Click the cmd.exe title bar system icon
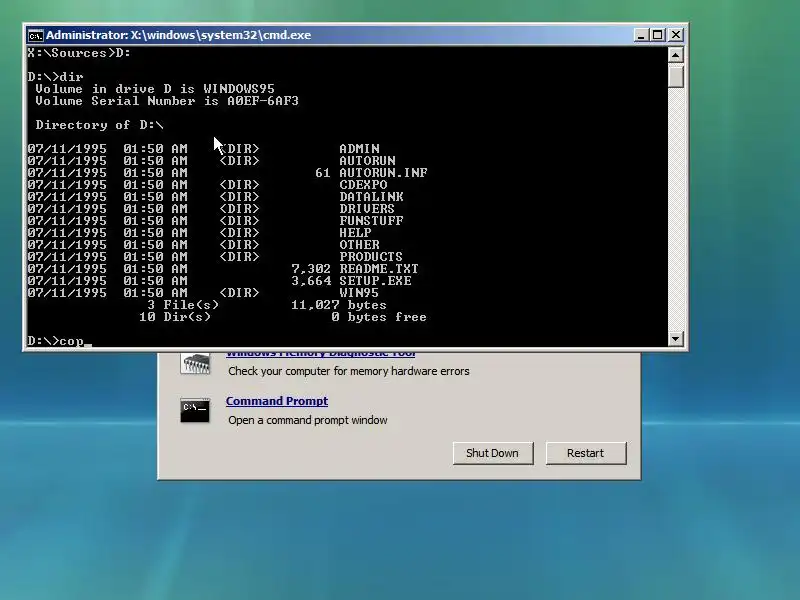800x600 pixels. (x=36, y=35)
